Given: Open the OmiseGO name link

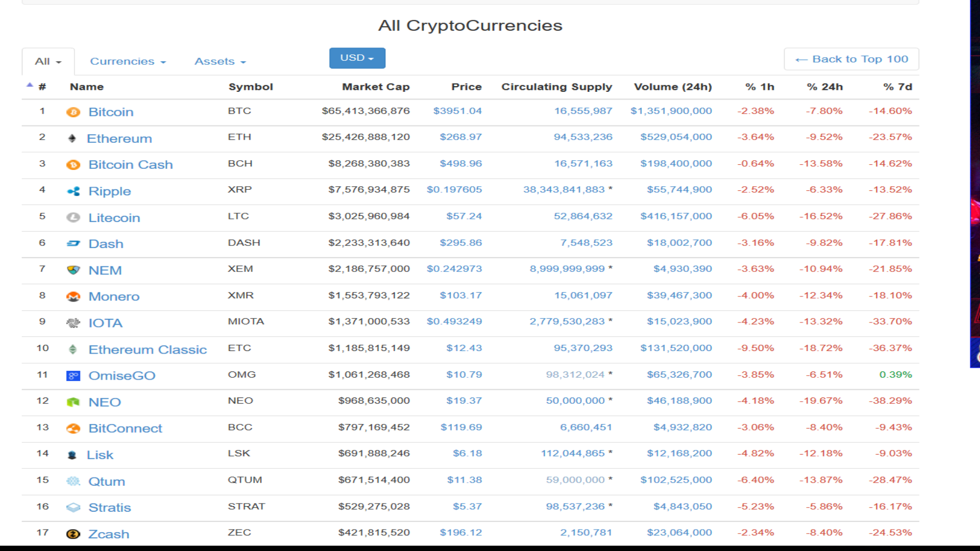Looking at the screenshot, I should coord(122,376).
